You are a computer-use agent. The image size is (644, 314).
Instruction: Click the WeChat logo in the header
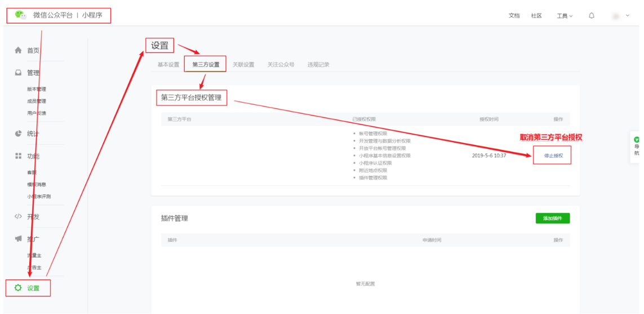[20, 15]
